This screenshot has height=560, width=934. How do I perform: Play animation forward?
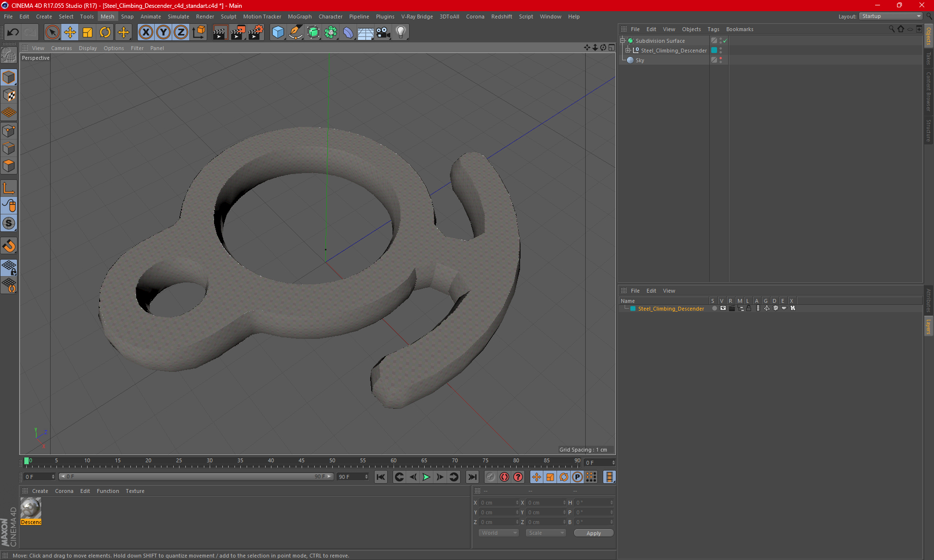(x=426, y=477)
